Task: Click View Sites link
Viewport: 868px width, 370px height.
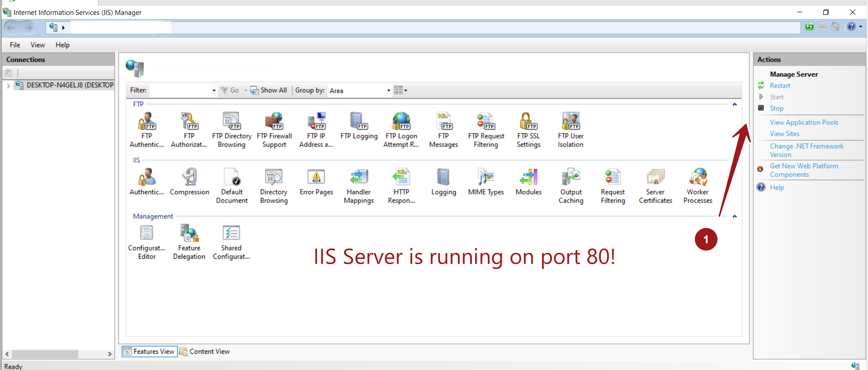Action: tap(784, 133)
